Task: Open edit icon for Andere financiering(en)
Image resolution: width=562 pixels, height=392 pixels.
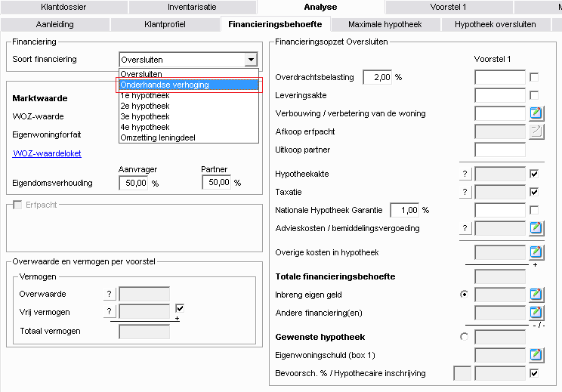Action: tap(536, 313)
